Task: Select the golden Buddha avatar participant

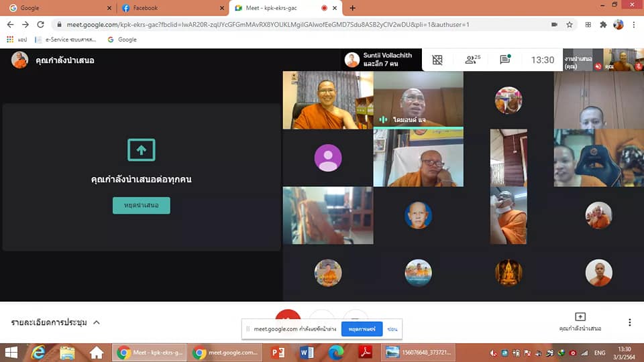Action: tap(508, 273)
